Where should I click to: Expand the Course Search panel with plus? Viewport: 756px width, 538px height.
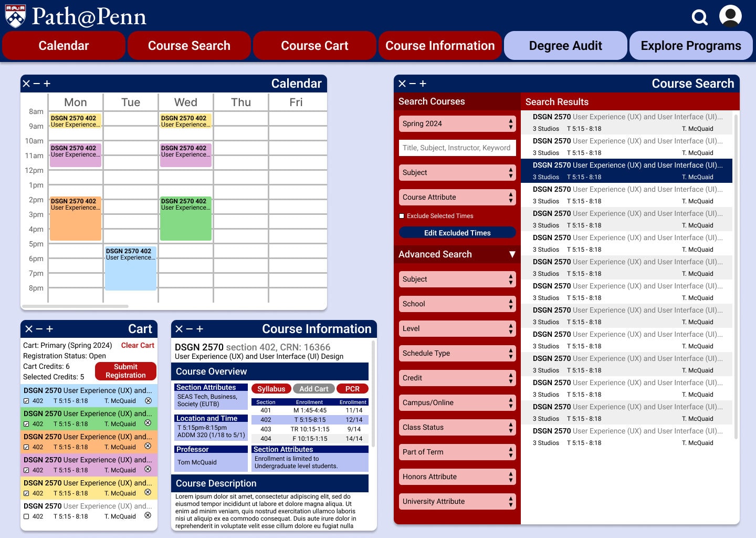(423, 84)
